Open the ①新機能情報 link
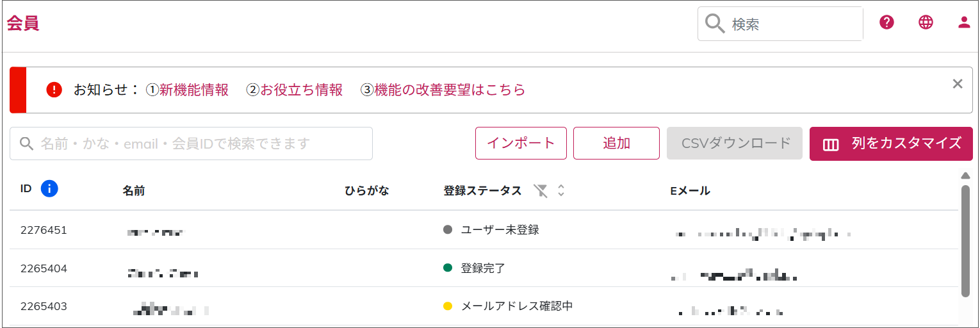 point(187,90)
